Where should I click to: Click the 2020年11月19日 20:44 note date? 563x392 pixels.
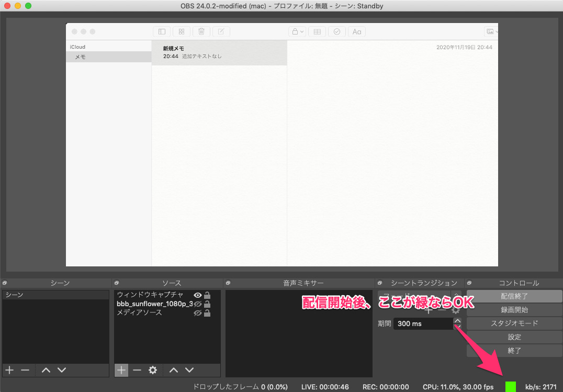[464, 47]
